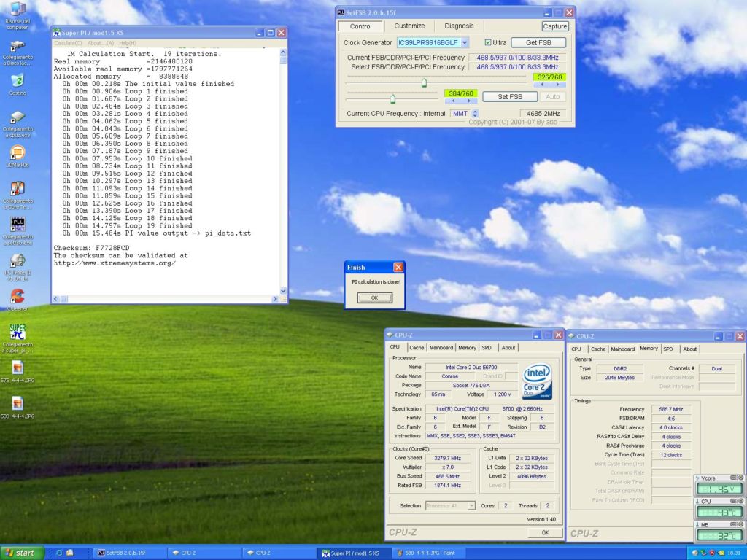
Task: Open the Help(H) menu in Super PI
Action: point(128,43)
